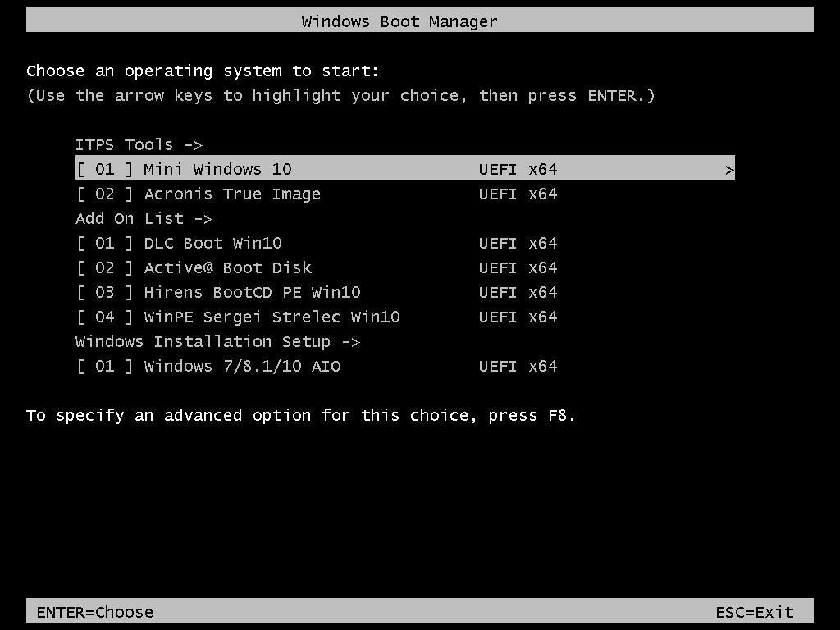Click the arrow keys instruction line
The image size is (840, 630).
click(340, 95)
